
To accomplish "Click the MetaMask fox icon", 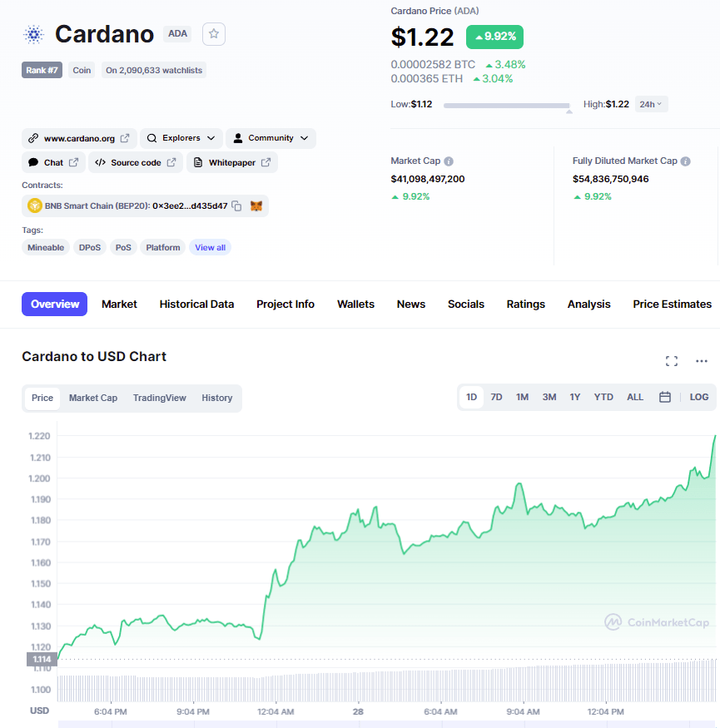I will (x=256, y=206).
